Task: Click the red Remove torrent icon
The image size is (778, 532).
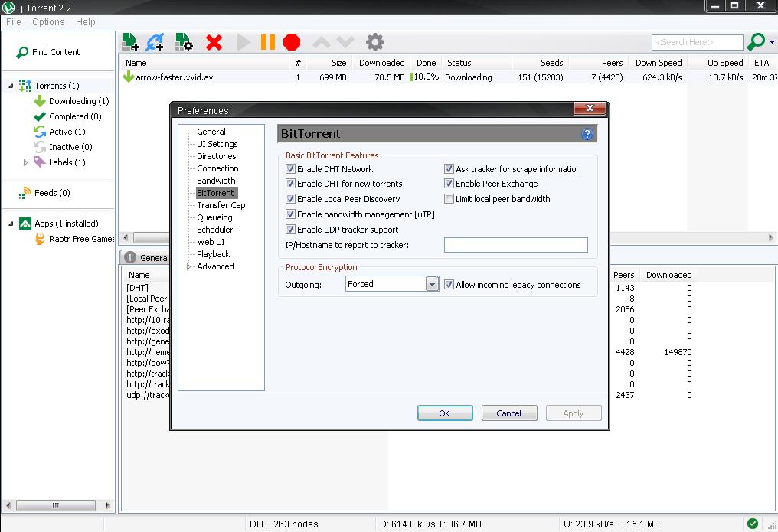Action: tap(214, 42)
